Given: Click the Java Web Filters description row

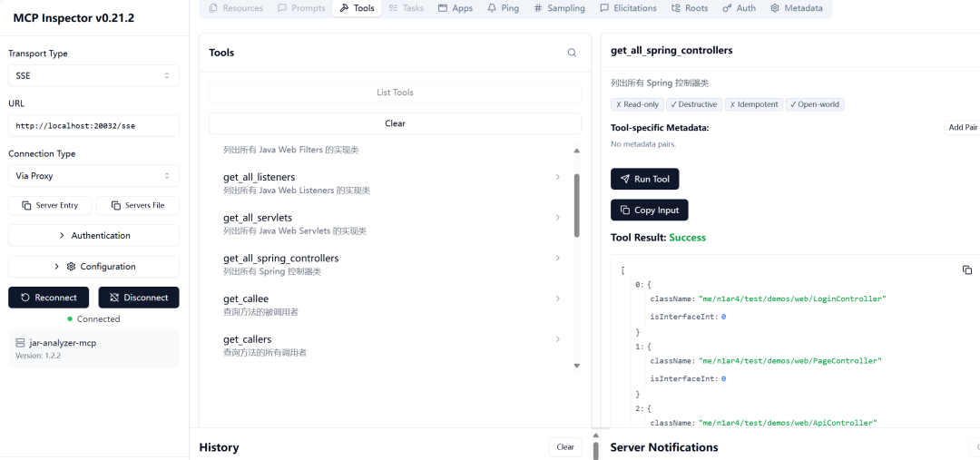Looking at the screenshot, I should (291, 150).
